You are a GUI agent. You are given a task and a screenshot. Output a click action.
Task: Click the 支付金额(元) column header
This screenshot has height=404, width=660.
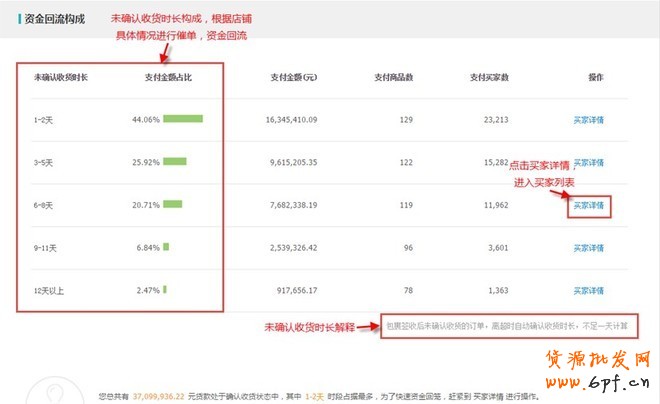click(294, 77)
